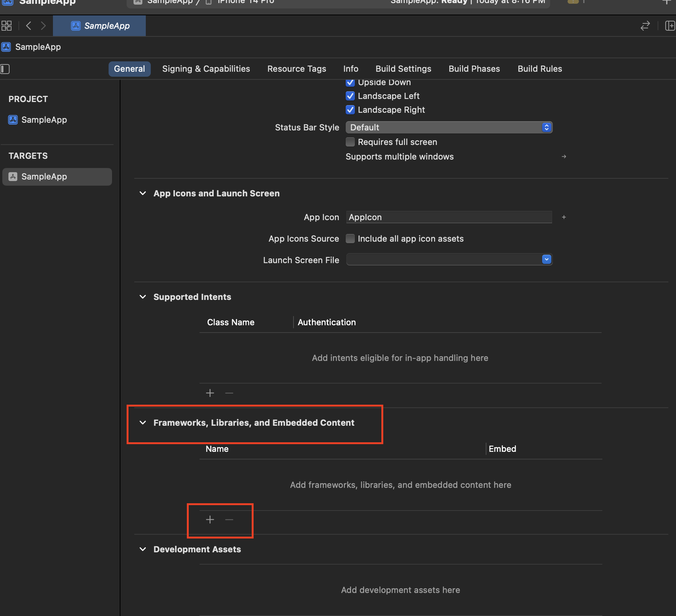Click plus next to App Icon field
Image resolution: width=676 pixels, height=616 pixels.
click(x=564, y=217)
